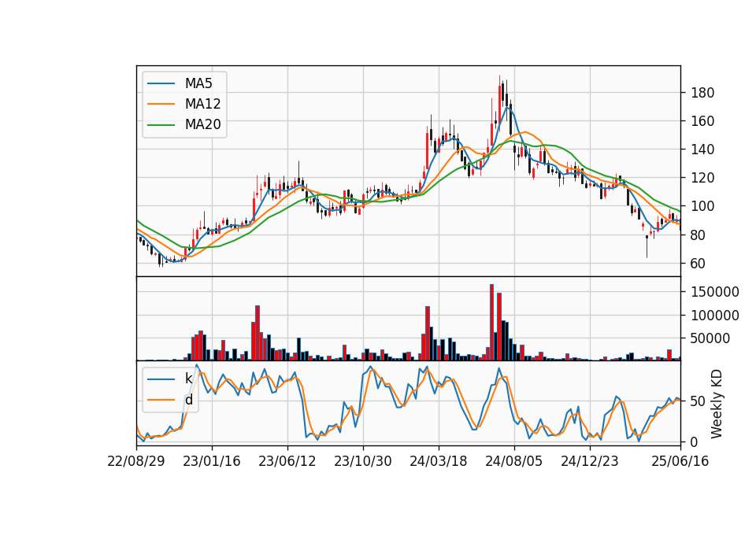The height and width of the screenshot is (543, 756).
Task: Click the orange MA12 legend line sample
Action: pos(161,104)
